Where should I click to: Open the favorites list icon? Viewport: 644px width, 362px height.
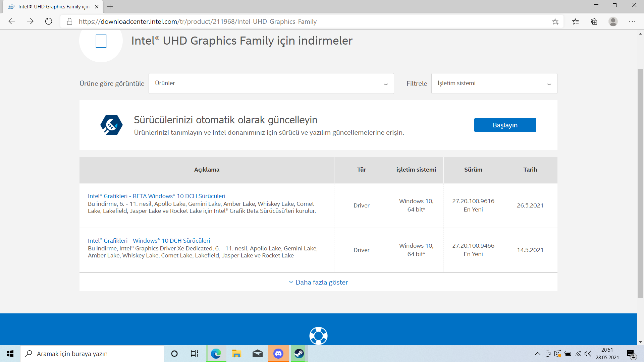[x=576, y=21]
